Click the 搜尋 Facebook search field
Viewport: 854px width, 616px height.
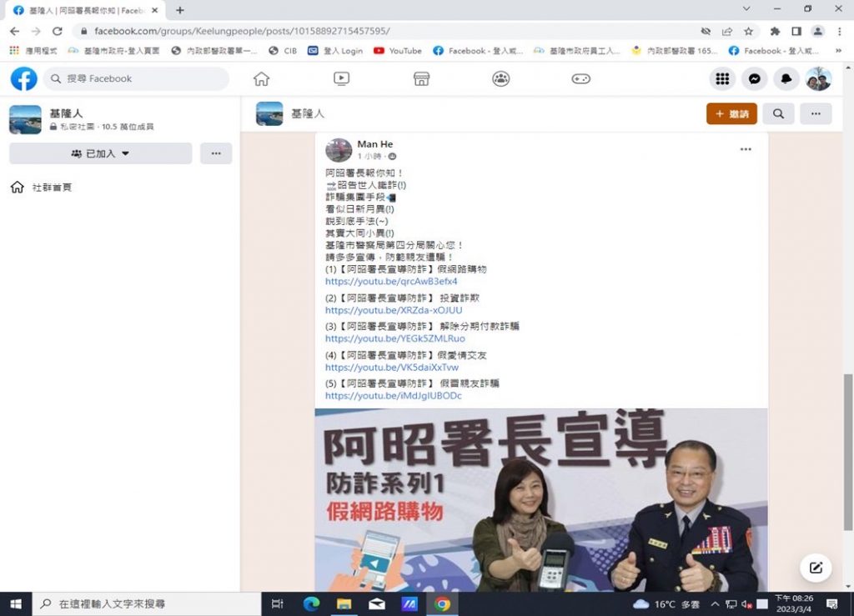(x=138, y=78)
